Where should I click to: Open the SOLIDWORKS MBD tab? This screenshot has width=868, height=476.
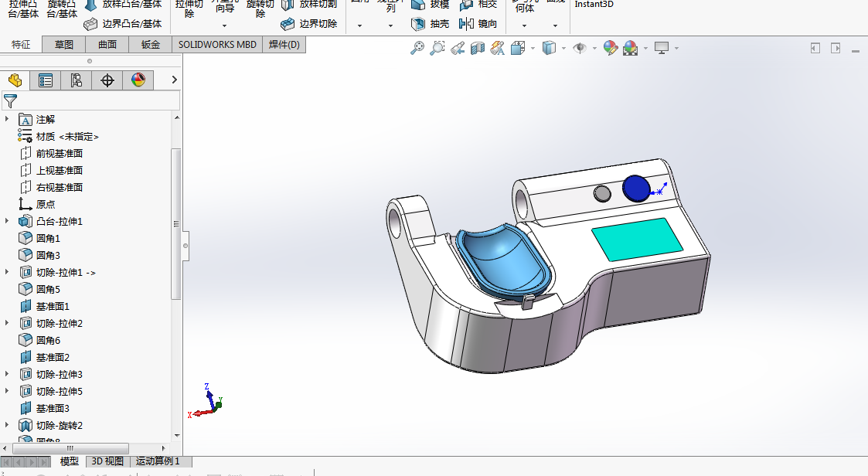217,44
